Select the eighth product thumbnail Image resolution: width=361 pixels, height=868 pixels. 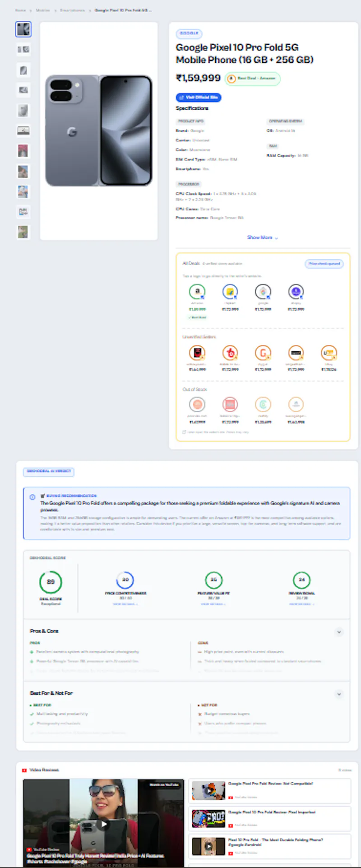pyautogui.click(x=23, y=171)
